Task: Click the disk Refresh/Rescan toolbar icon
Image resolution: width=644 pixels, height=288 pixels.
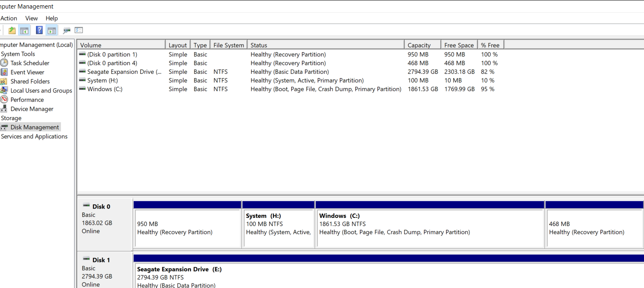Action: click(x=67, y=30)
